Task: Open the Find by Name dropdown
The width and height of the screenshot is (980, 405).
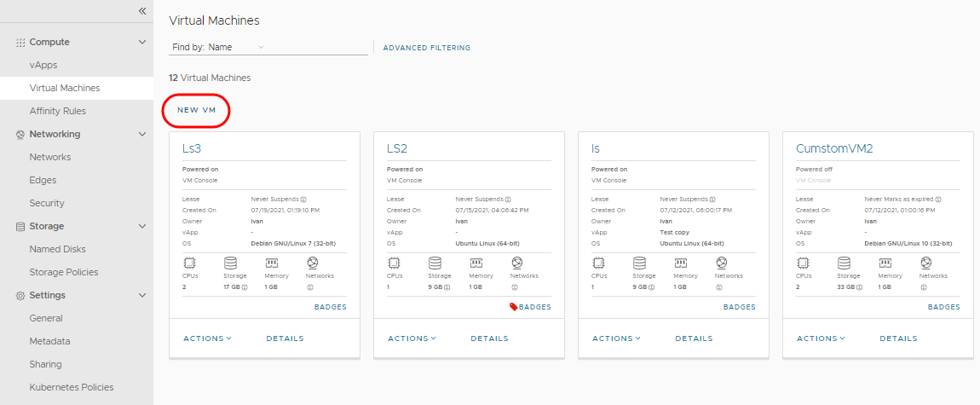Action: click(x=261, y=48)
